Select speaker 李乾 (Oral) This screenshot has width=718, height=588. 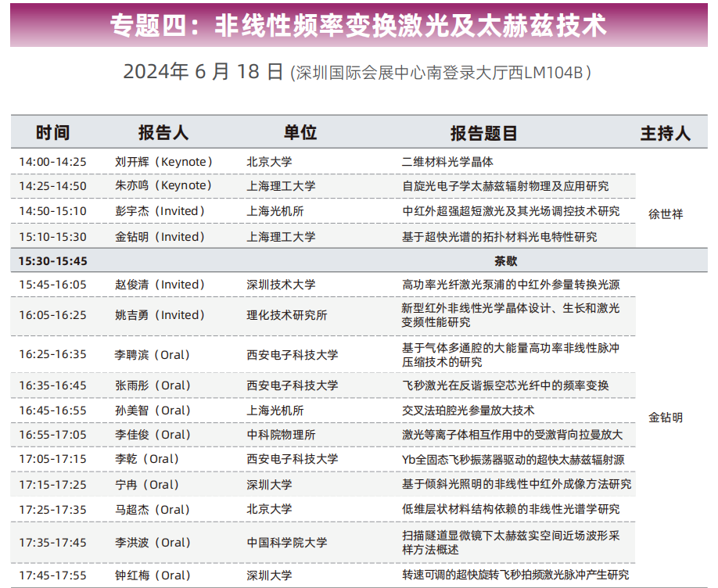tap(148, 459)
